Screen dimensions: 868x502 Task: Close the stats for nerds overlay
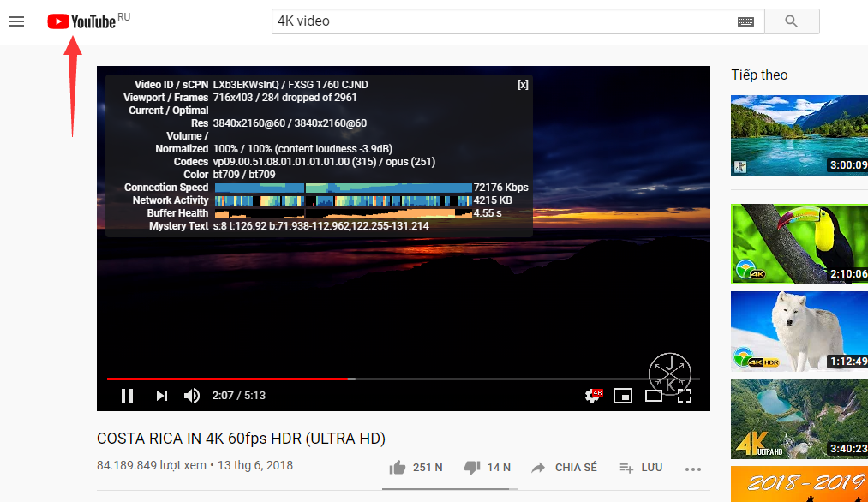click(523, 85)
